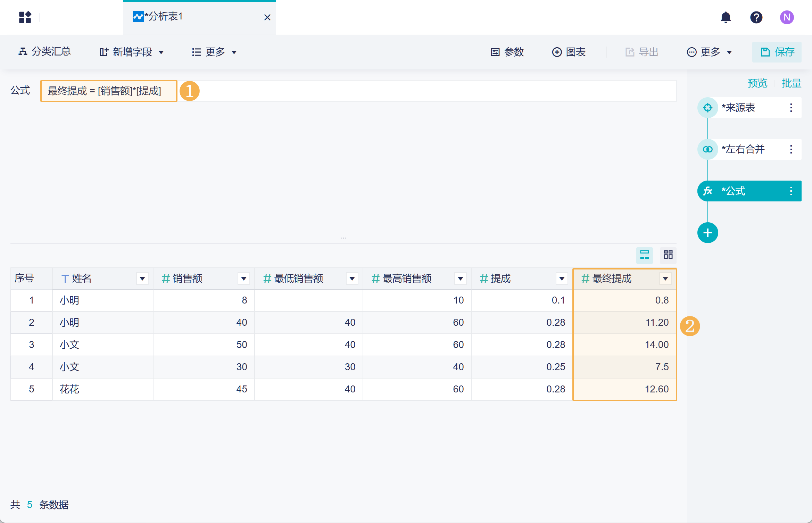Click the 预览 link

coord(757,83)
